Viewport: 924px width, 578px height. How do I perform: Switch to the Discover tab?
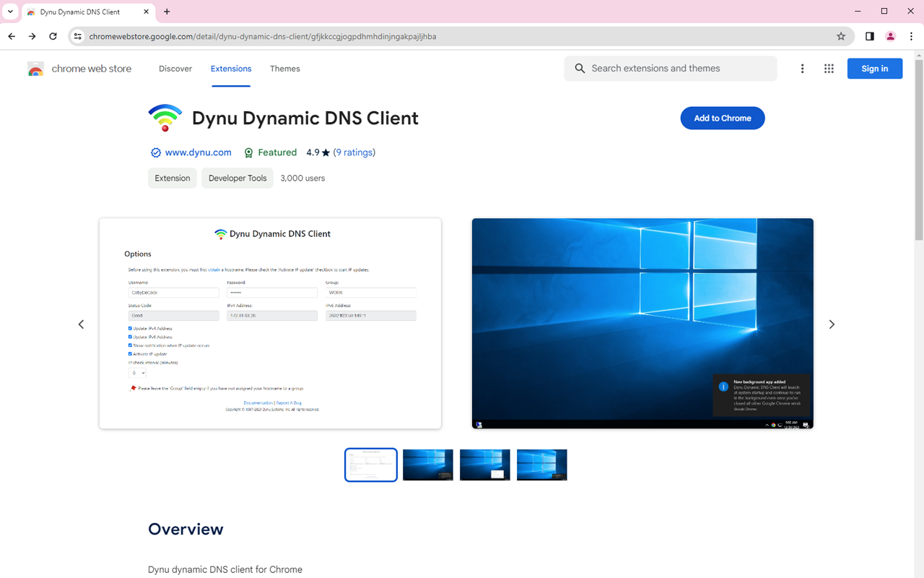175,69
